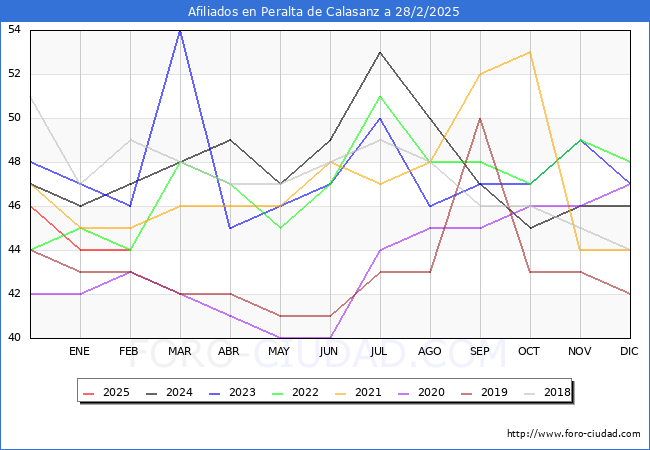Click the orange 2021 legend color marker
Viewport: 650px width, 450px height.
pos(340,393)
